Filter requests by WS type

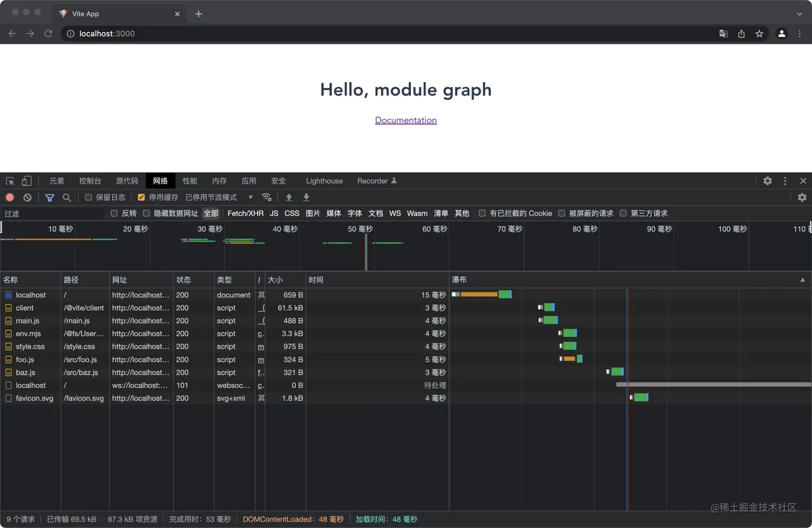tap(395, 213)
